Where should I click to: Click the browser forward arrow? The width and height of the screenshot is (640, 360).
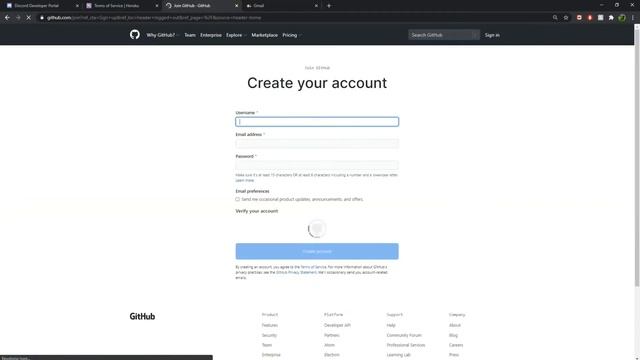(18, 18)
